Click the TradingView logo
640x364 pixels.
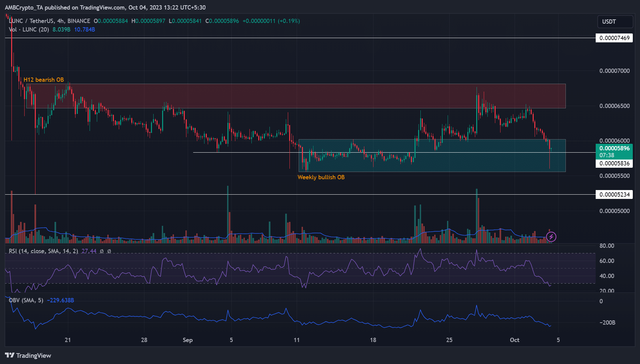(x=28, y=355)
